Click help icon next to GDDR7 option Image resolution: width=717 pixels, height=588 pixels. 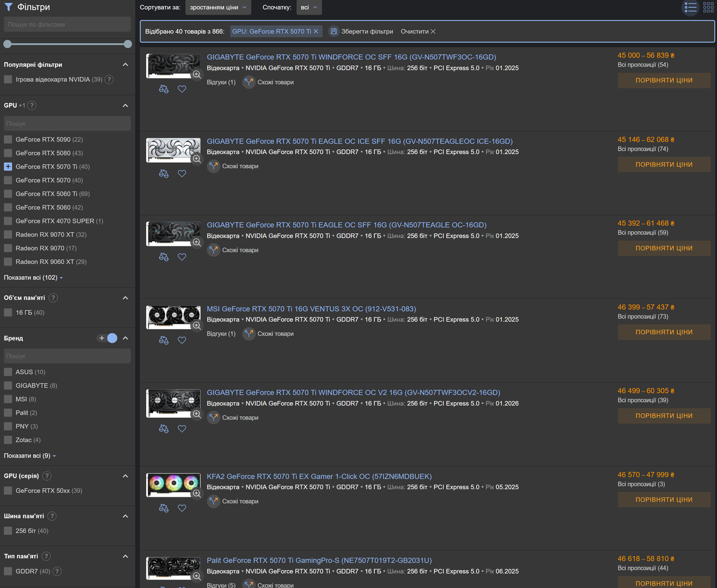[x=57, y=571]
